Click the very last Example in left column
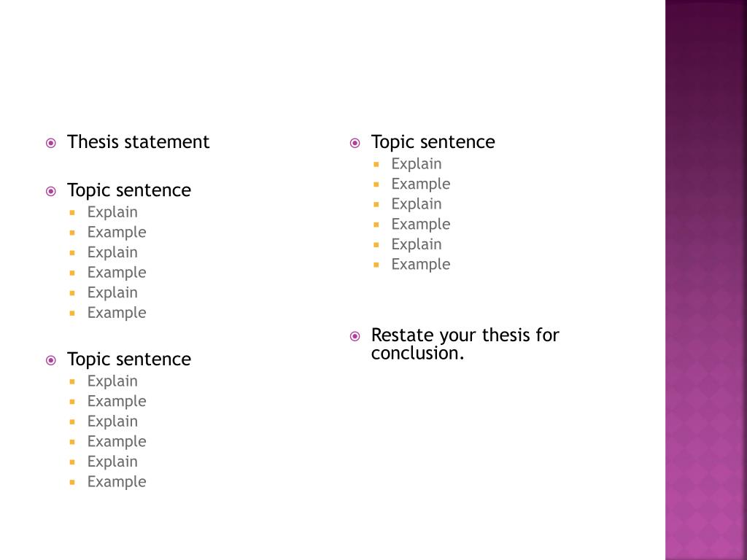The image size is (747, 560). (x=117, y=482)
